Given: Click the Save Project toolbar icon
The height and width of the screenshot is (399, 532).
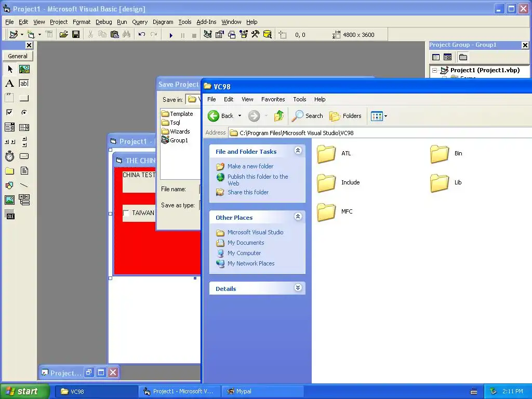Looking at the screenshot, I should coord(76,34).
